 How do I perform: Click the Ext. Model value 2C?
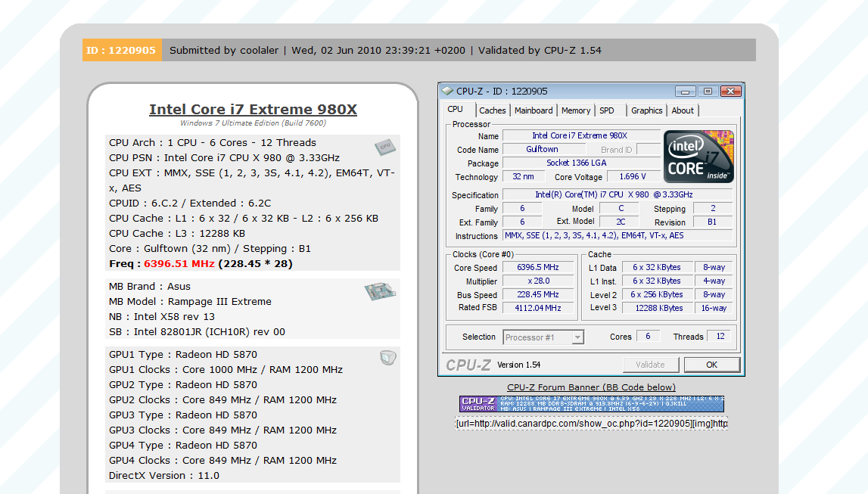[x=620, y=222]
